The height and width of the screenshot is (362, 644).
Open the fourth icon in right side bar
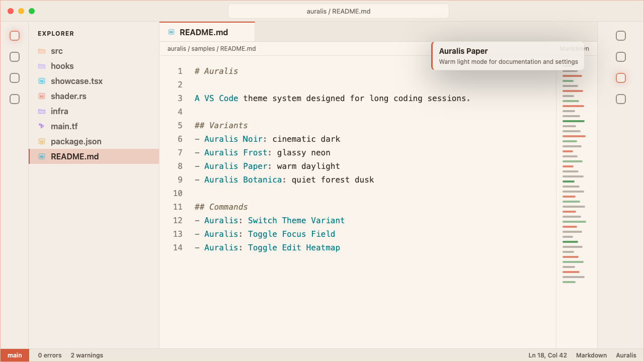tap(621, 99)
